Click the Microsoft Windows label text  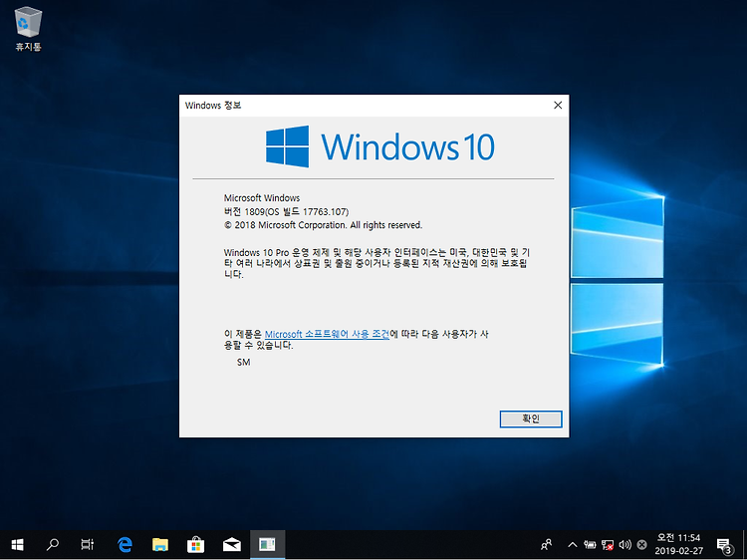coord(262,197)
